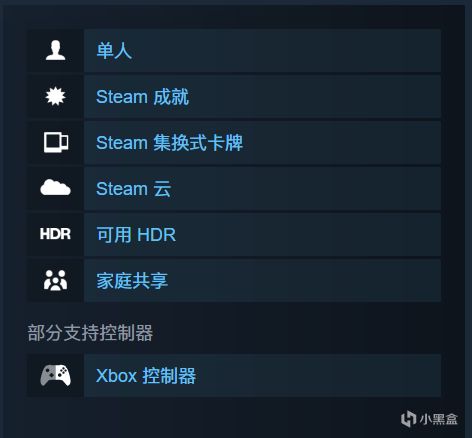Open the Steam 云 link
Viewport: 472px width, 438px height.
pos(134,189)
